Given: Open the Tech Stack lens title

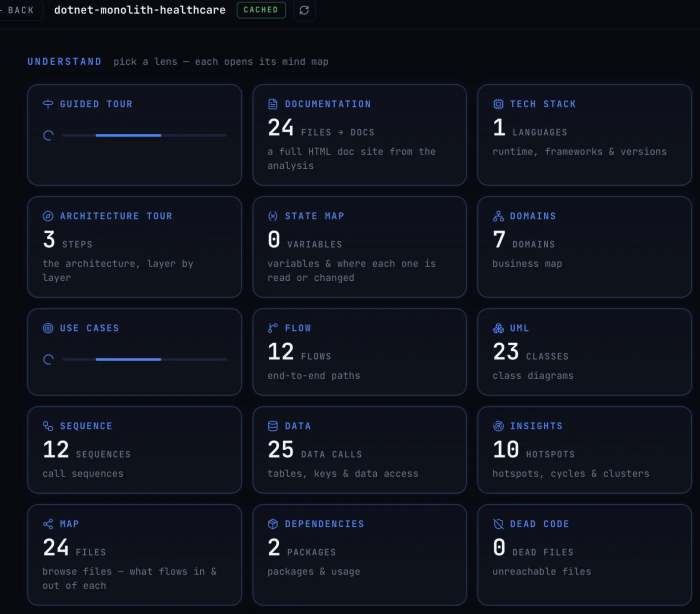Looking at the screenshot, I should [x=543, y=104].
